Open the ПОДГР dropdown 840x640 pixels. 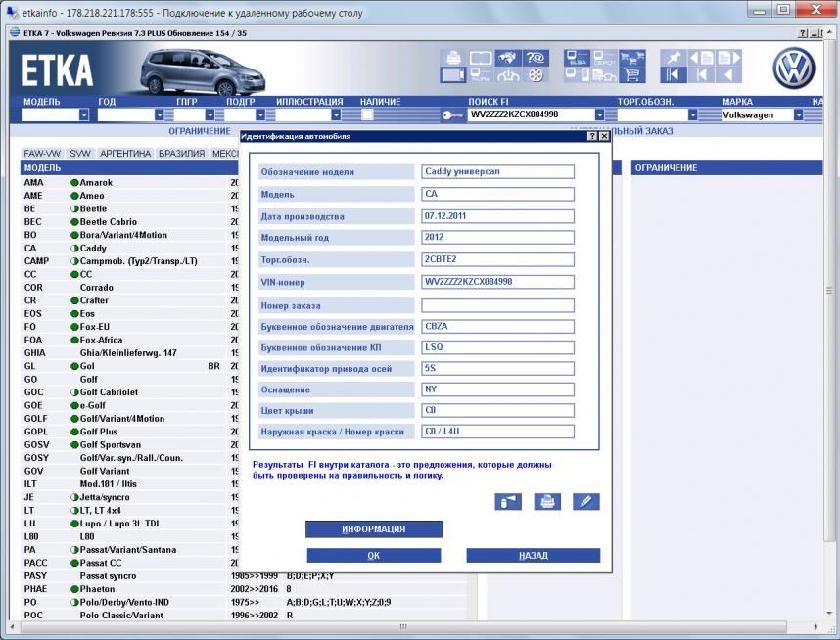260,114
